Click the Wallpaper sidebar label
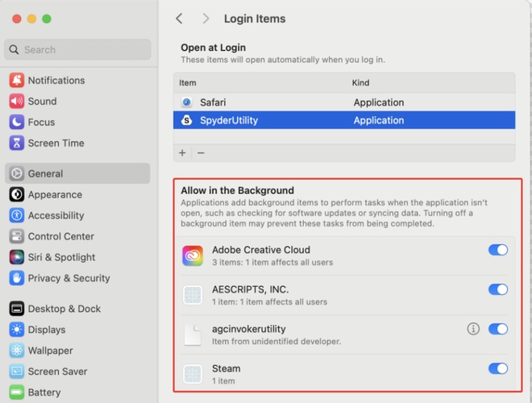Viewport: 532px width, 403px height. point(50,351)
